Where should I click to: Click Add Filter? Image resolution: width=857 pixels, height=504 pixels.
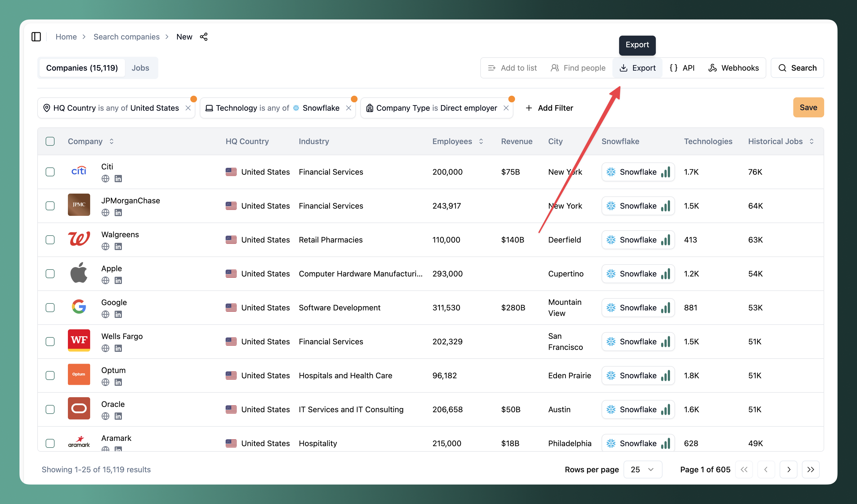549,108
